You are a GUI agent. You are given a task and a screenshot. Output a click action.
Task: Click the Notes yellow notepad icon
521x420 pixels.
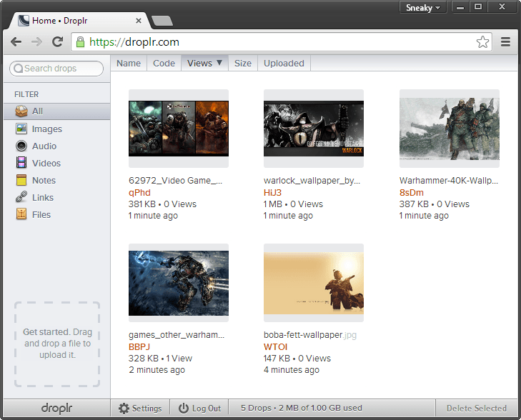click(x=21, y=180)
